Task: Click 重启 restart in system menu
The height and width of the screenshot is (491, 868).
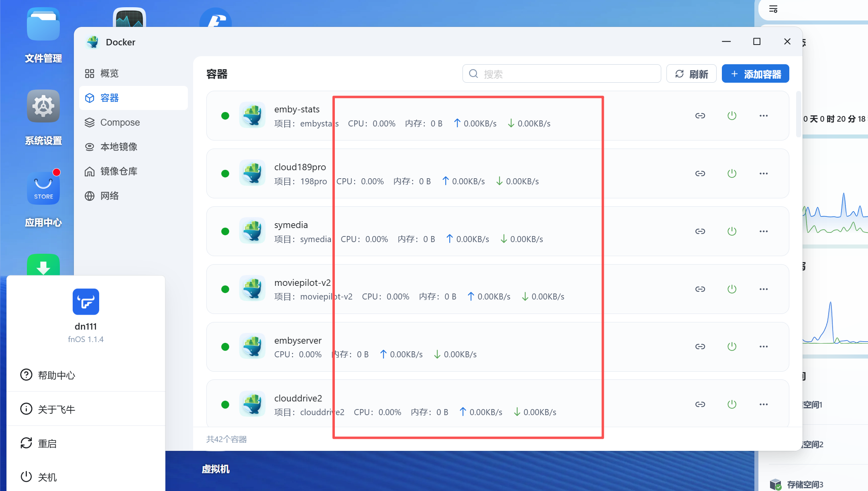Action: coord(47,444)
